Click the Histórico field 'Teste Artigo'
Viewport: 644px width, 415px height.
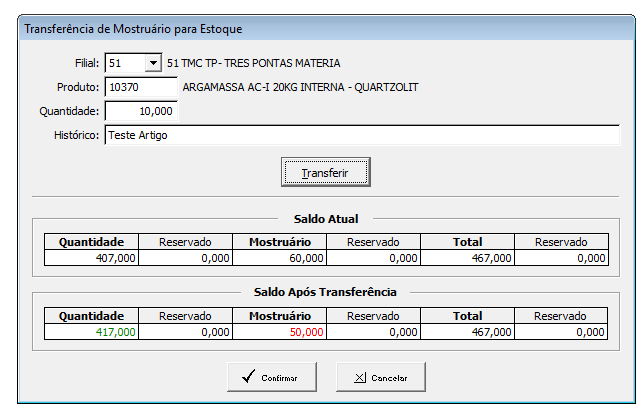click(362, 135)
